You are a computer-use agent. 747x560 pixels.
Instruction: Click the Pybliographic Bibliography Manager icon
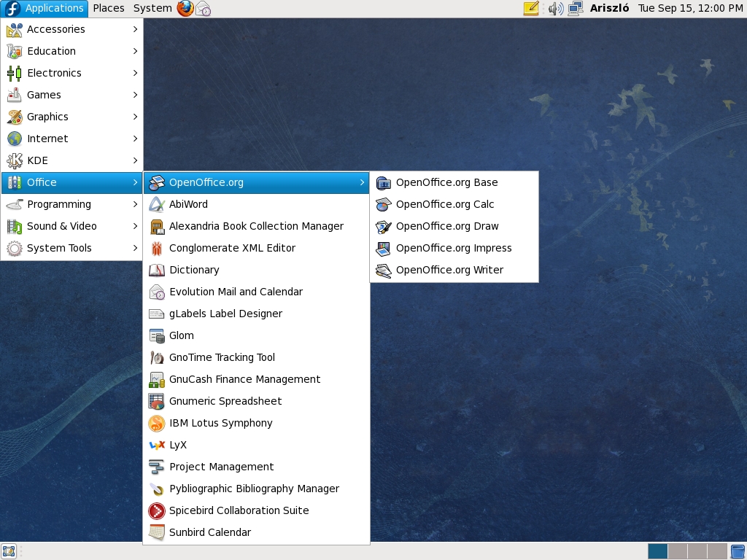click(x=157, y=489)
